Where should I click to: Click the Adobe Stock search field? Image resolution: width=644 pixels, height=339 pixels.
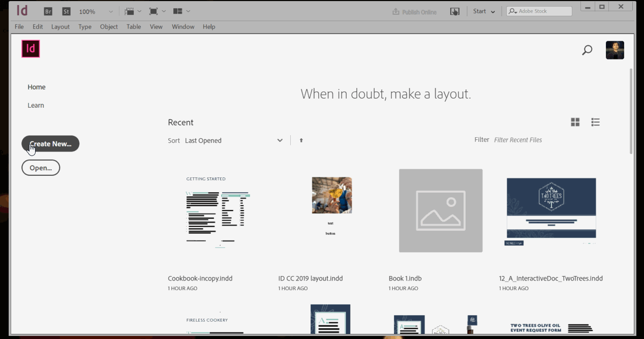[539, 11]
